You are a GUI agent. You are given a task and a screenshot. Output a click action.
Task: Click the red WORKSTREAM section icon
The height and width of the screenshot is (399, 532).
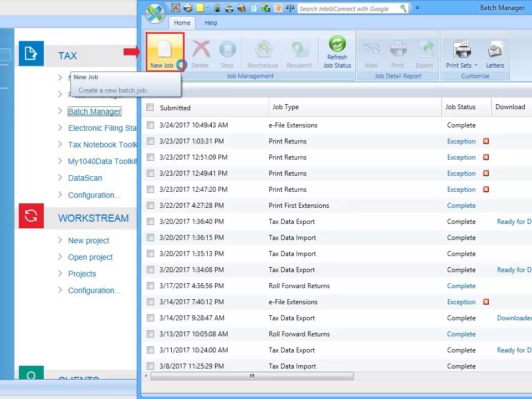pos(31,216)
